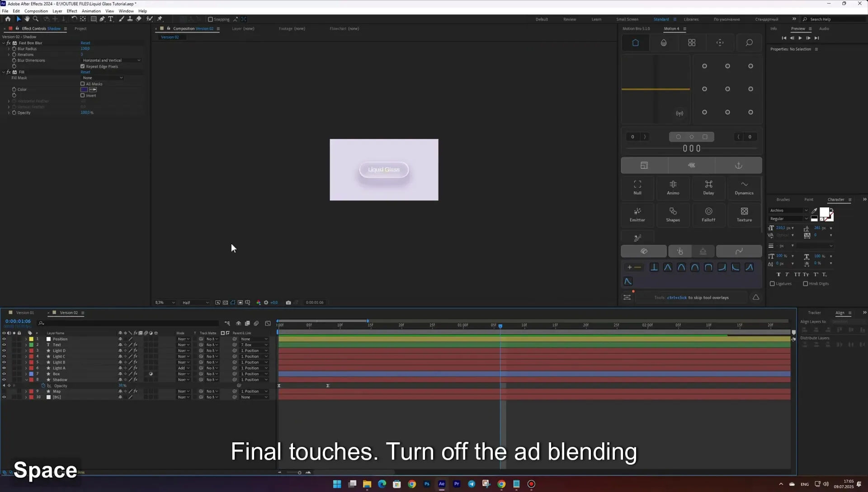The image size is (868, 492).
Task: Click the Home icon in the toolbar
Action: coord(8,19)
